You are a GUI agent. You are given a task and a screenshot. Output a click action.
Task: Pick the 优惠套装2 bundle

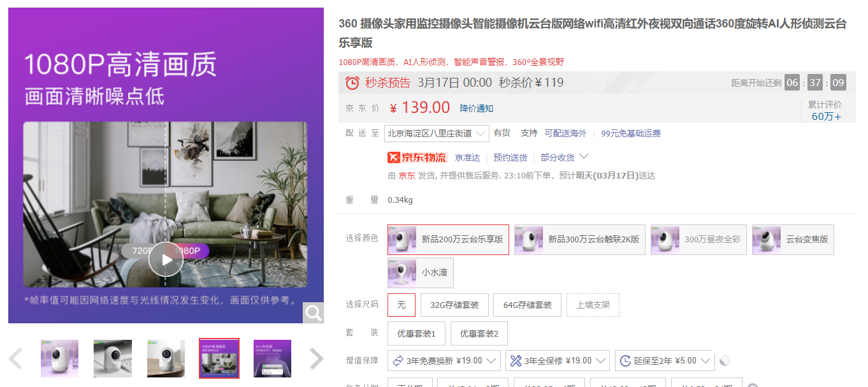[479, 333]
